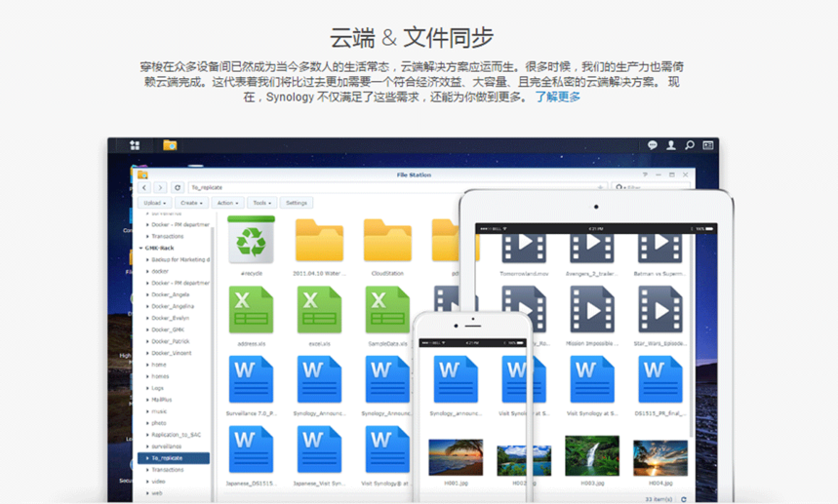
Task: Select the To_replicate folder in tree
Action: click(174, 458)
